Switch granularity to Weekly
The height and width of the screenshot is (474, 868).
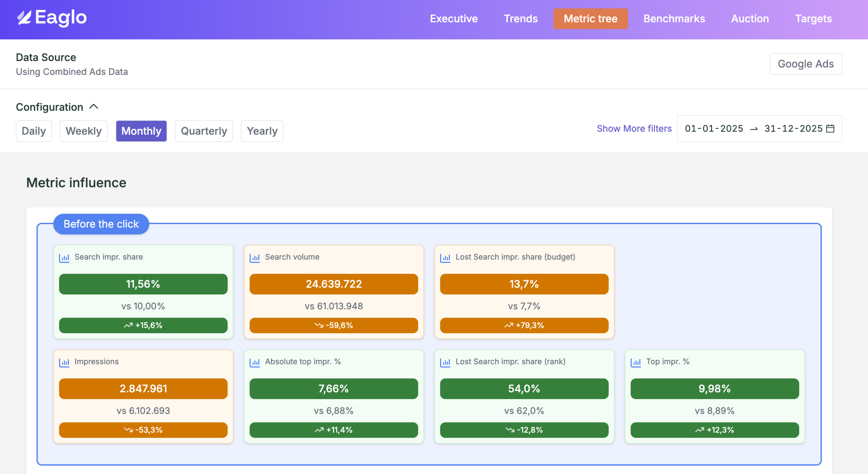[83, 131]
